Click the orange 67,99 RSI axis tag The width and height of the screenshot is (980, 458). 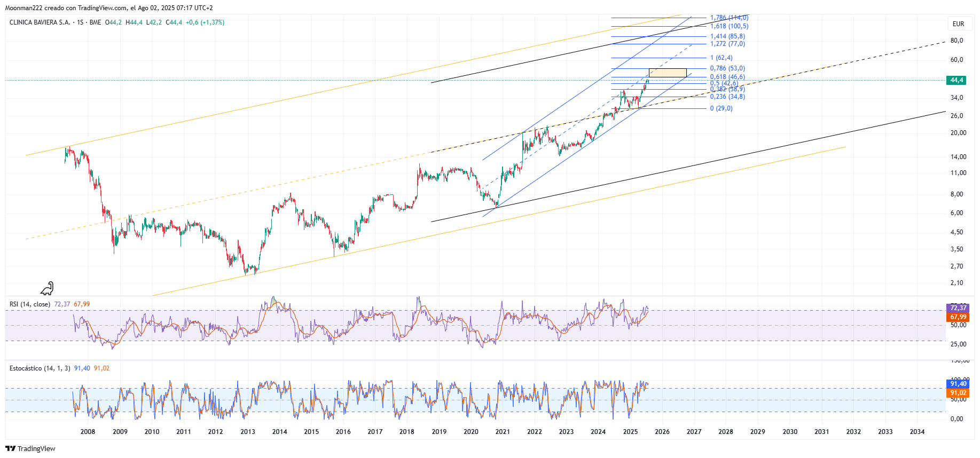point(957,317)
